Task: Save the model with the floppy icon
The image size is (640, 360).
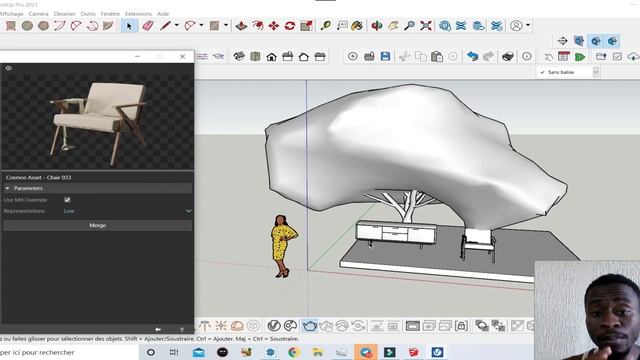Action: pyautogui.click(x=385, y=56)
